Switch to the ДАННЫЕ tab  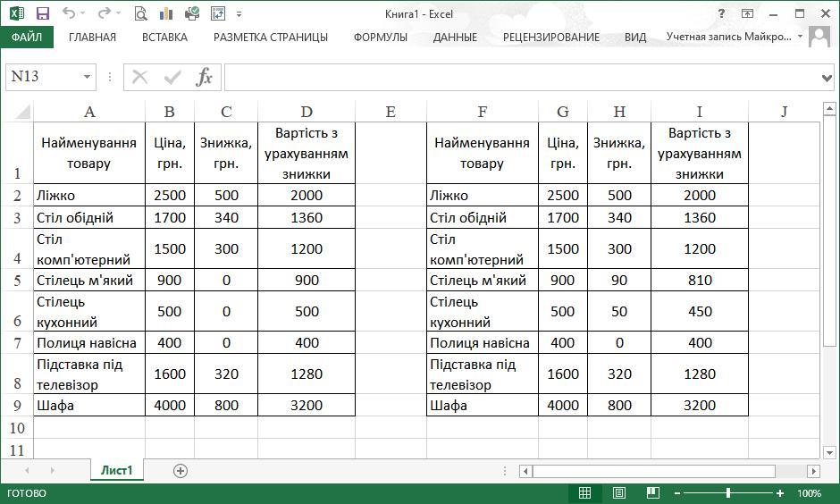pos(455,37)
